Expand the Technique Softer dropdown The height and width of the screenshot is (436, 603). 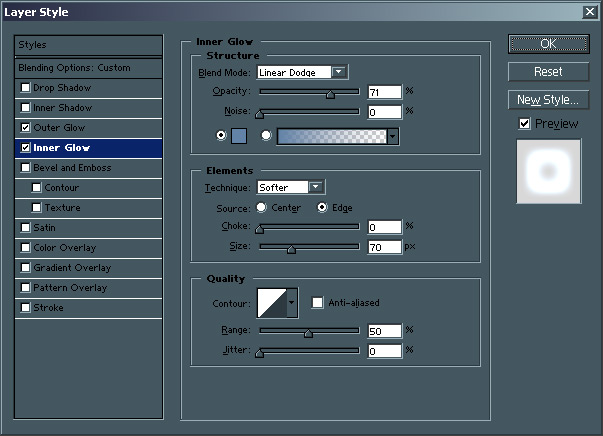pyautogui.click(x=317, y=187)
